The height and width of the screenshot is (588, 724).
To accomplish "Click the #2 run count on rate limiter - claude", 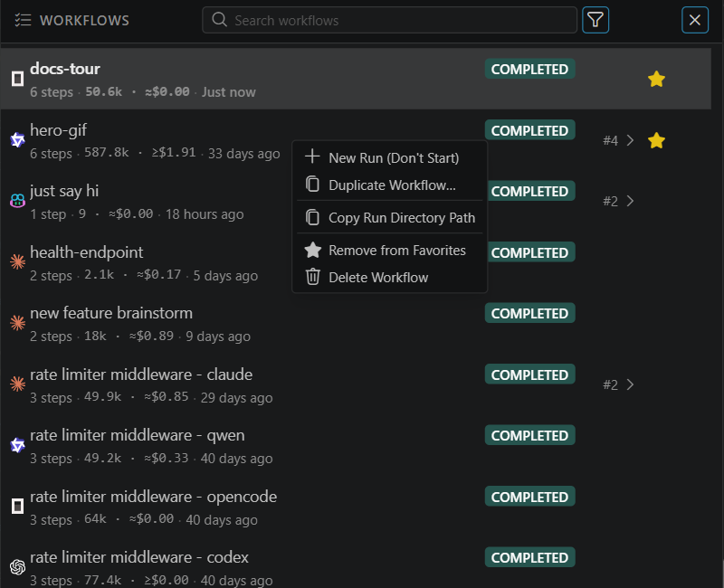I will tap(610, 384).
